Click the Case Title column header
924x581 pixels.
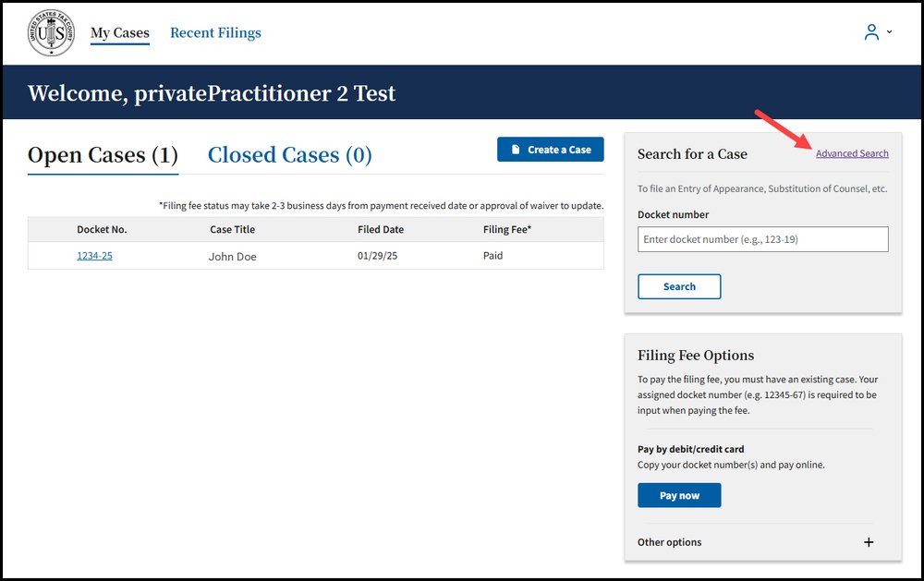(x=232, y=230)
